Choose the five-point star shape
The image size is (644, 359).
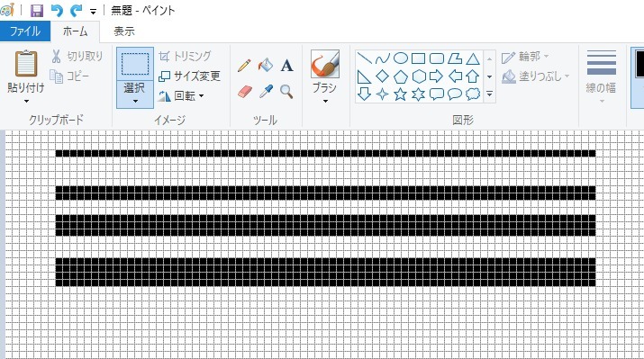click(401, 94)
